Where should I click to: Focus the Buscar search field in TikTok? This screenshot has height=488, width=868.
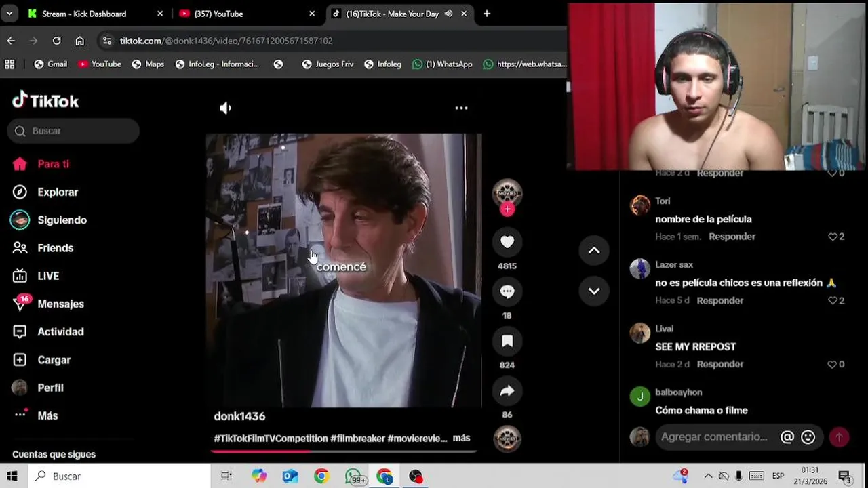click(x=73, y=131)
